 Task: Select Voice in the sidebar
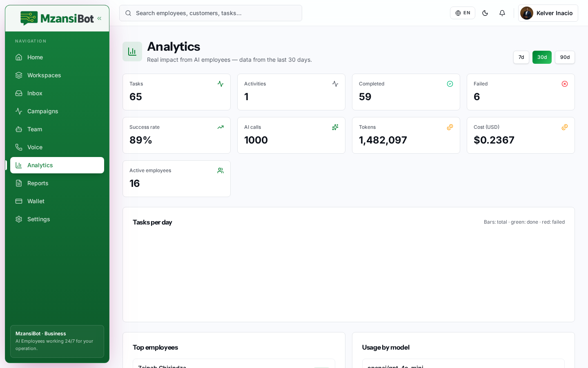(x=57, y=147)
